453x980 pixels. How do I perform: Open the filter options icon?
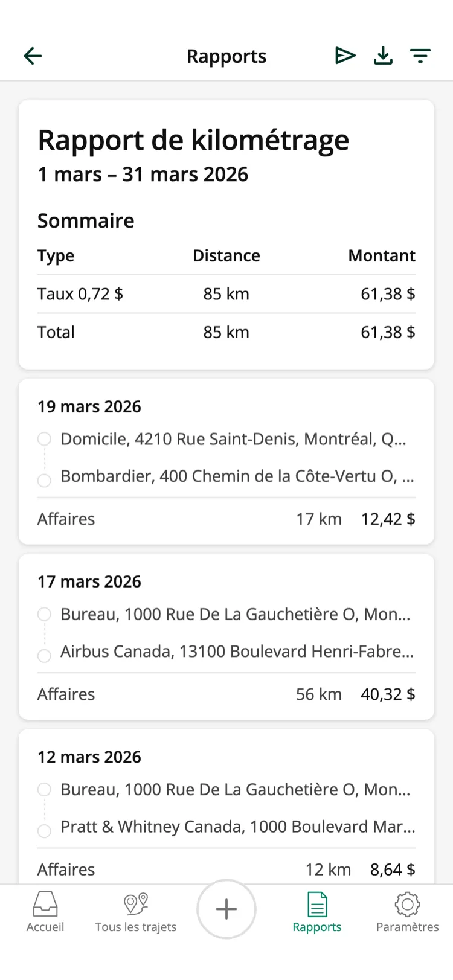[420, 56]
